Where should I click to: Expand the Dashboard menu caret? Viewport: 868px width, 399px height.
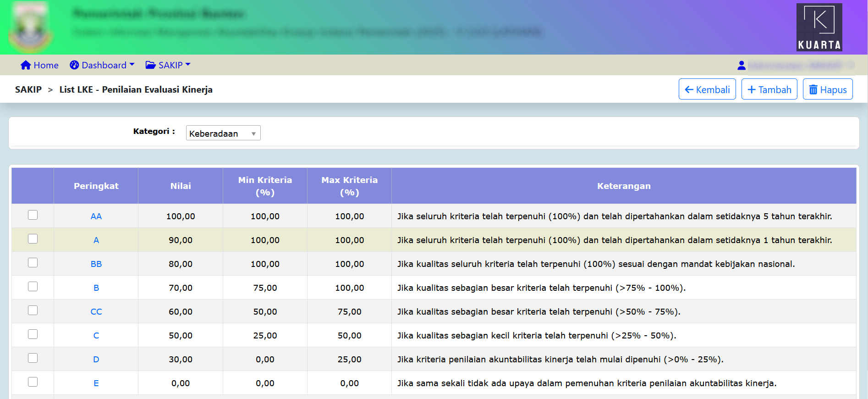[132, 65]
